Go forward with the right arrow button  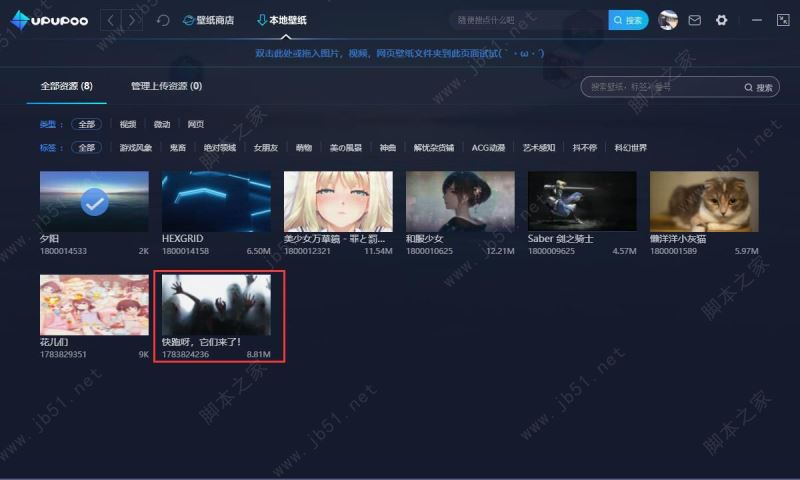132,20
